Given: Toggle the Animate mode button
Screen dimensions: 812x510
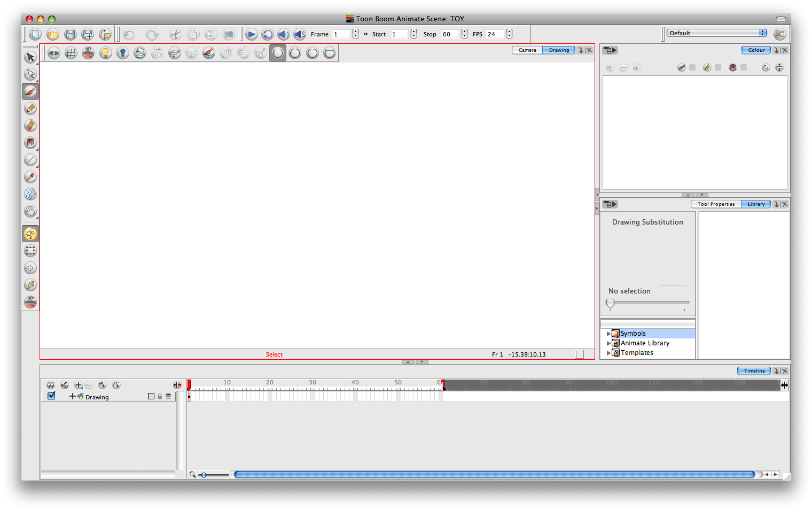Looking at the screenshot, I should tap(30, 234).
